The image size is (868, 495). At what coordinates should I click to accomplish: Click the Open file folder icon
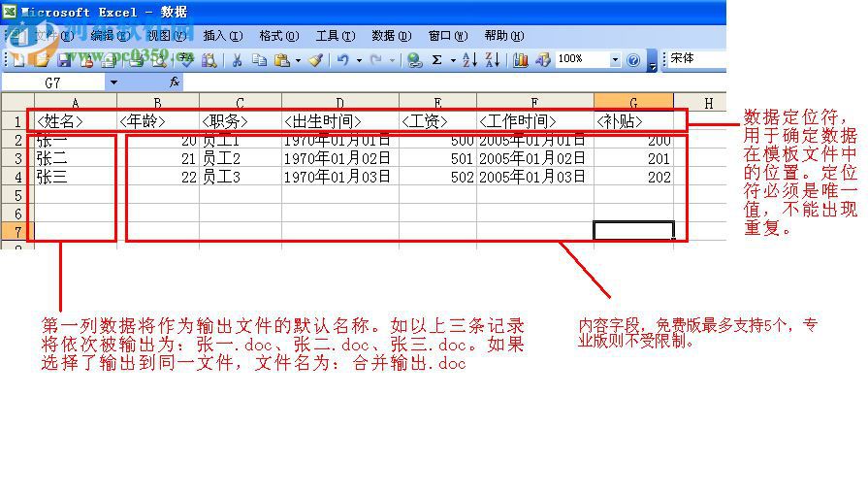(x=42, y=59)
